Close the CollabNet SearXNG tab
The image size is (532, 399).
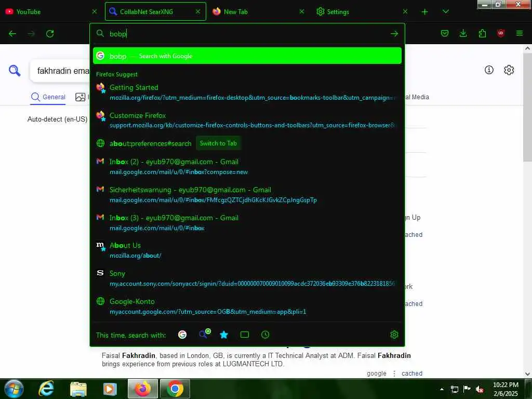tap(198, 11)
